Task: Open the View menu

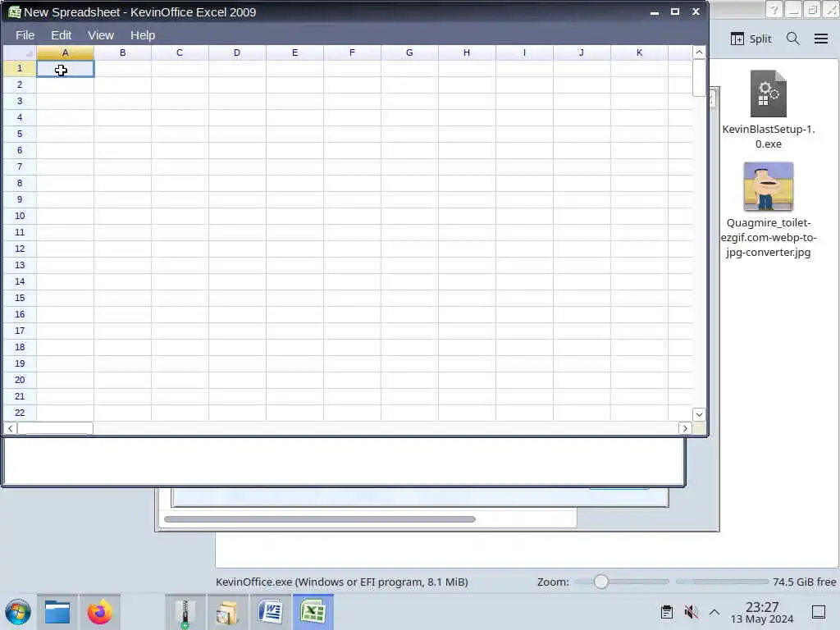Action: [x=101, y=35]
